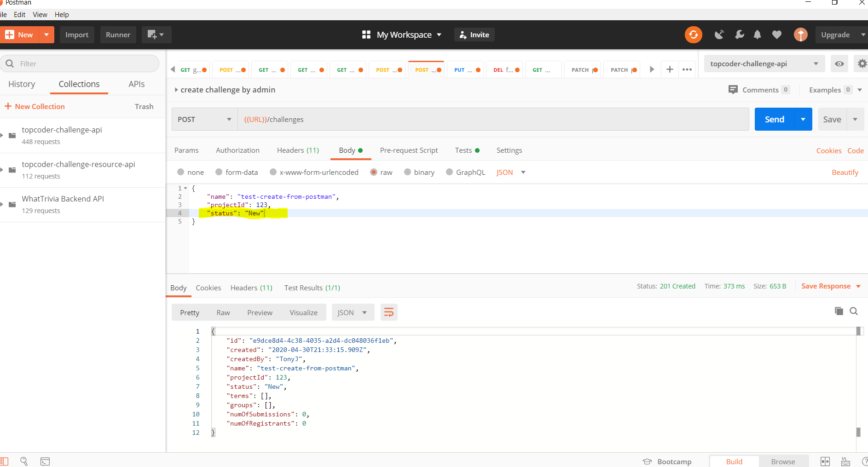Open the satellite interceptor icon
868x467 pixels.
[x=719, y=35]
